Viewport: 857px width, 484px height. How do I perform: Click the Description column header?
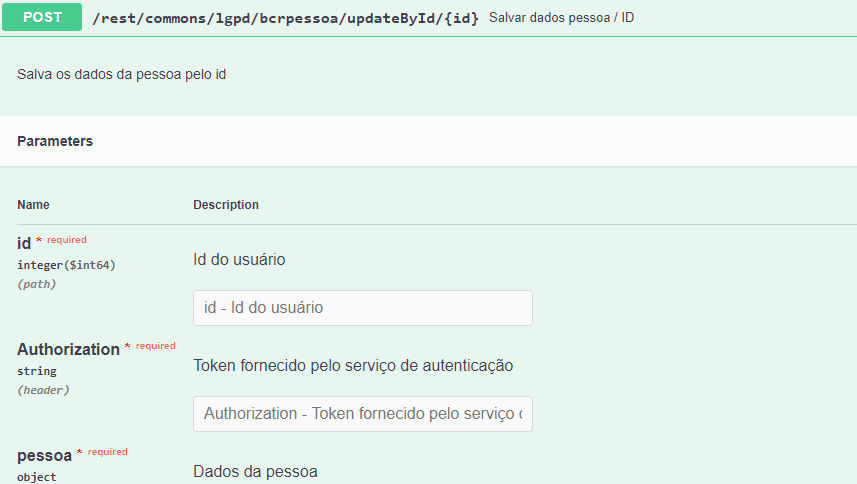point(226,205)
